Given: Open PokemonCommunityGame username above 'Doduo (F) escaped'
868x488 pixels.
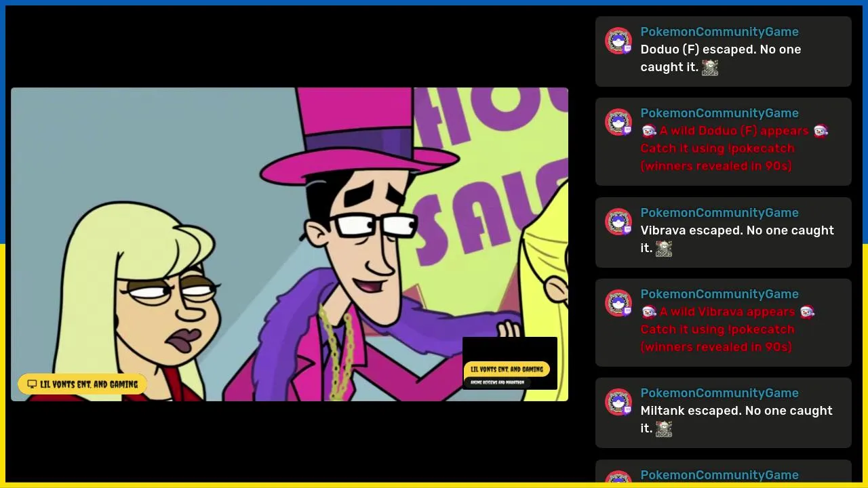Looking at the screenshot, I should pyautogui.click(x=719, y=32).
